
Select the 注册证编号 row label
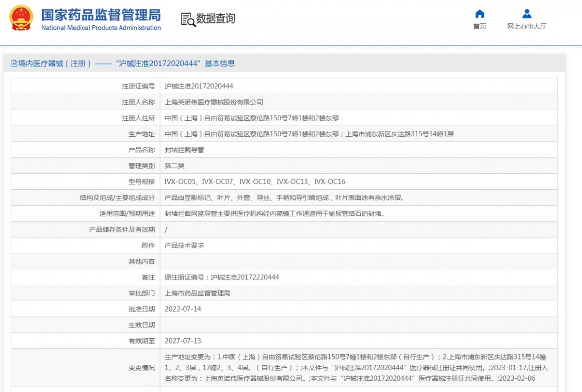(x=138, y=86)
